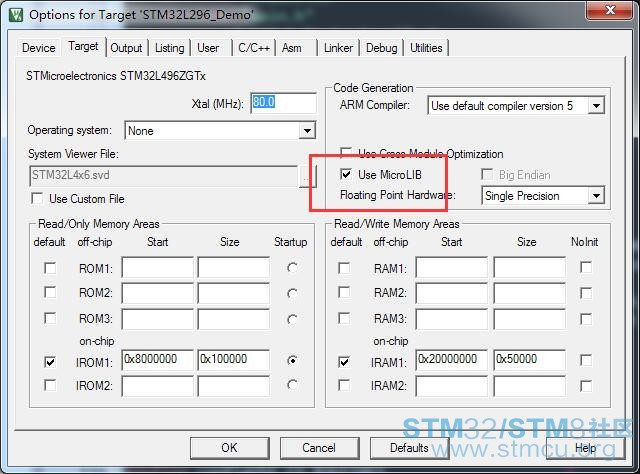Click the IROM2 Start field
The width and height of the screenshot is (640, 474).
(x=158, y=386)
